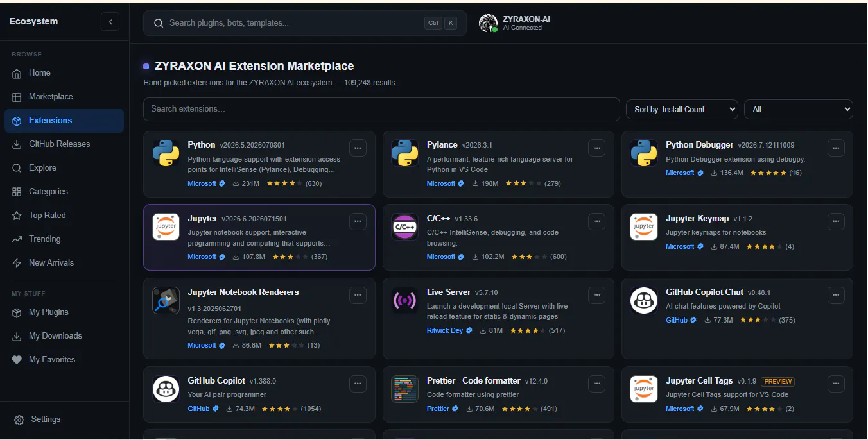Click the Settings gear icon

pyautogui.click(x=19, y=419)
